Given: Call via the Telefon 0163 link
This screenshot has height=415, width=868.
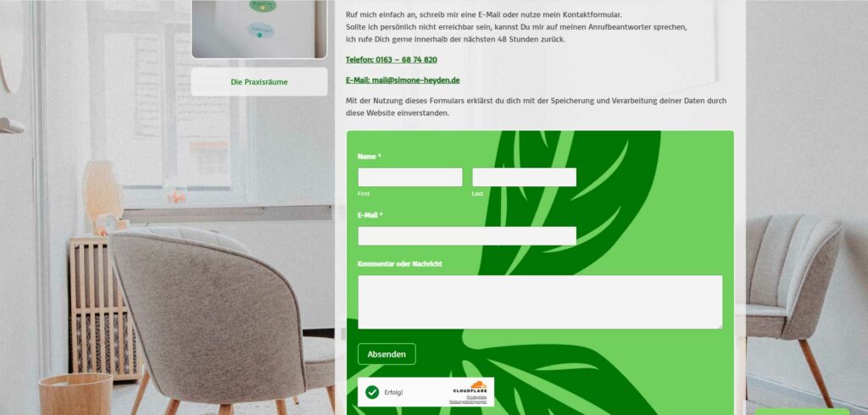Looking at the screenshot, I should (x=392, y=60).
